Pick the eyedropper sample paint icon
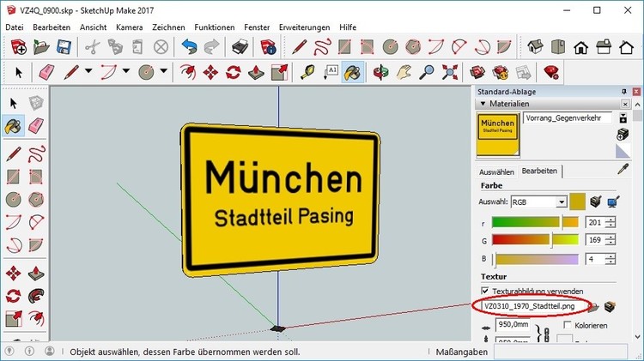 pos(623,169)
